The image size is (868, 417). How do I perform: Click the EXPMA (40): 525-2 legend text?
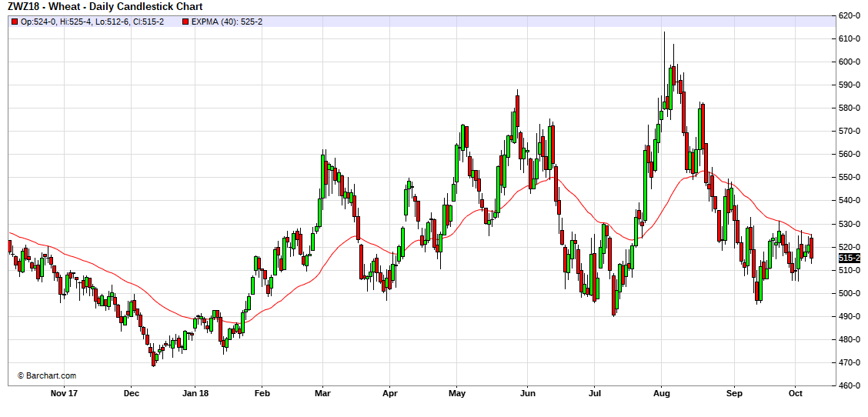227,22
